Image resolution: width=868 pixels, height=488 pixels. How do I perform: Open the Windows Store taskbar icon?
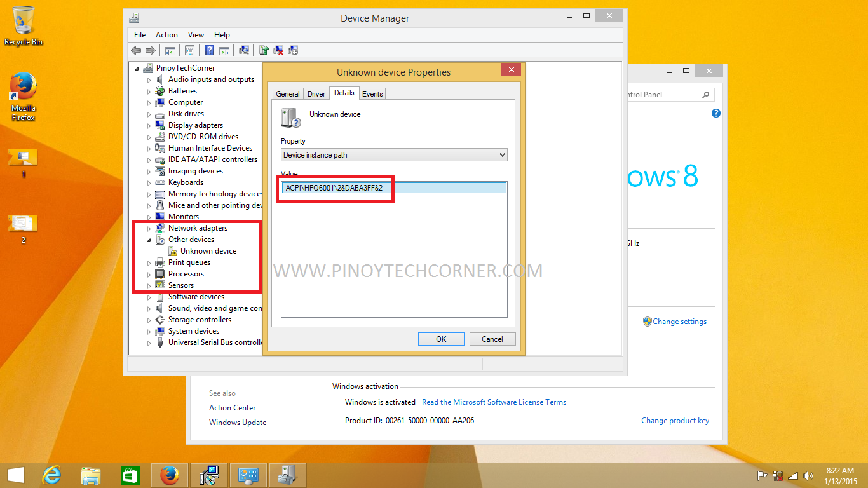tap(130, 475)
